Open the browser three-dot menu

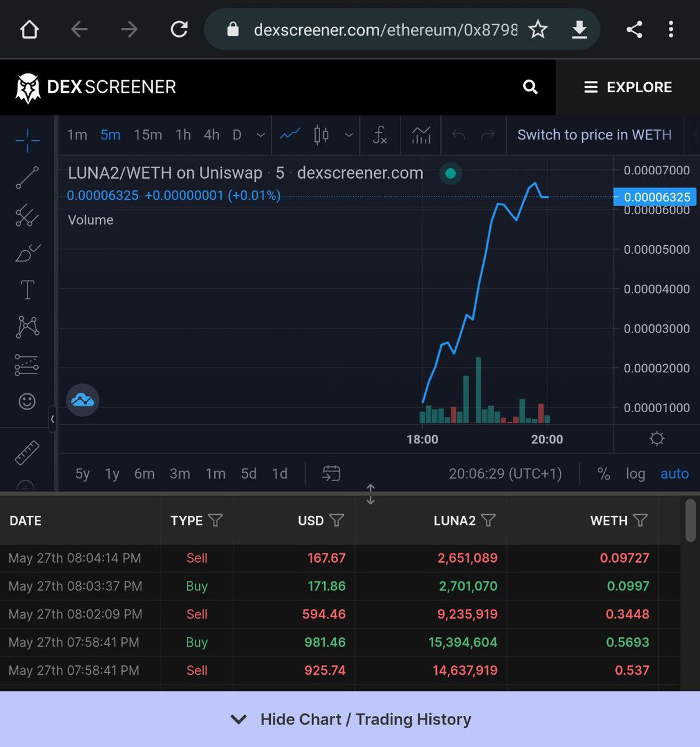[x=671, y=29]
